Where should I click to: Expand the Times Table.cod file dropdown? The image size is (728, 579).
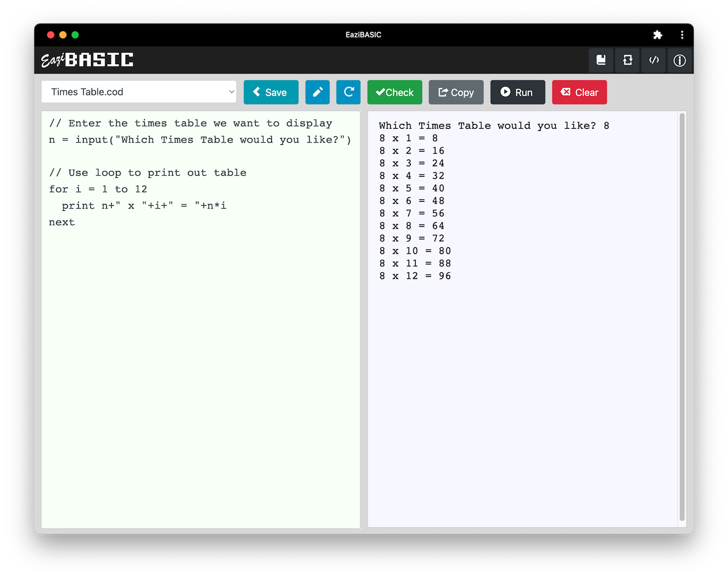tap(139, 92)
